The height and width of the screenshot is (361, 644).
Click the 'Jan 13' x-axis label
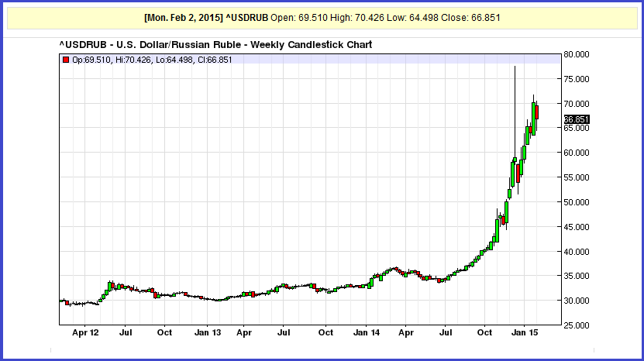208,332
